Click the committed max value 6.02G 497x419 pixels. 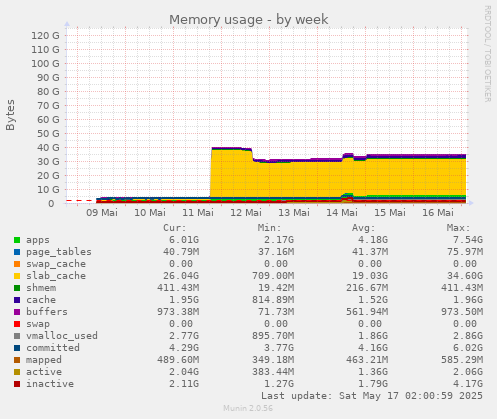(468, 348)
